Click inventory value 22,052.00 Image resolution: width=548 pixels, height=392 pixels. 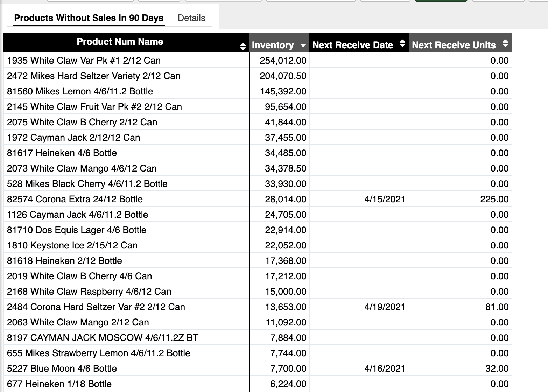click(x=286, y=245)
